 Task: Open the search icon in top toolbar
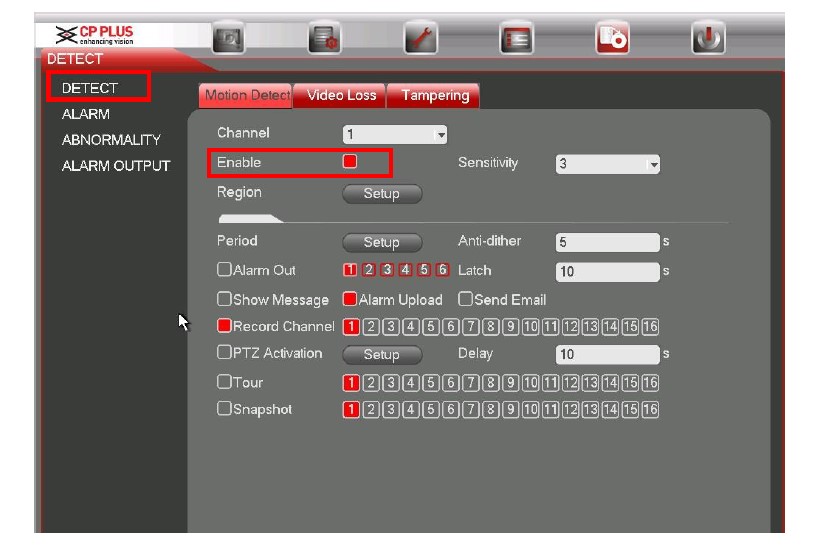coord(229,38)
